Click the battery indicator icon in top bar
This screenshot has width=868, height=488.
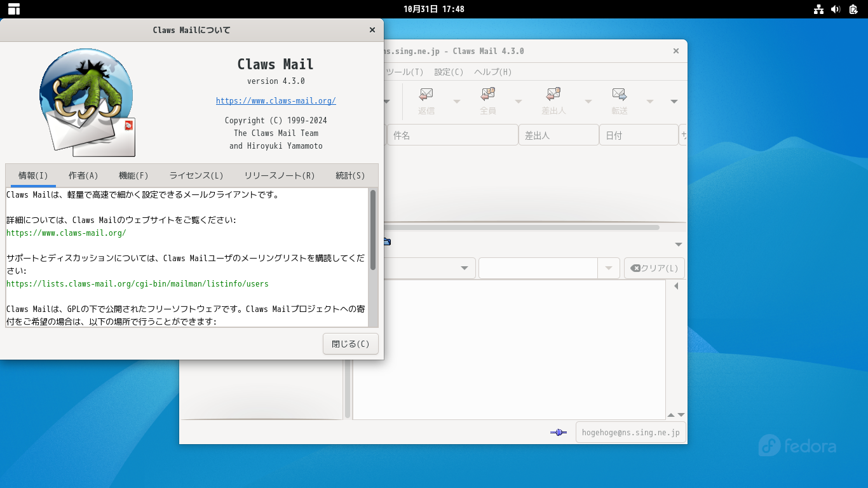tap(853, 9)
